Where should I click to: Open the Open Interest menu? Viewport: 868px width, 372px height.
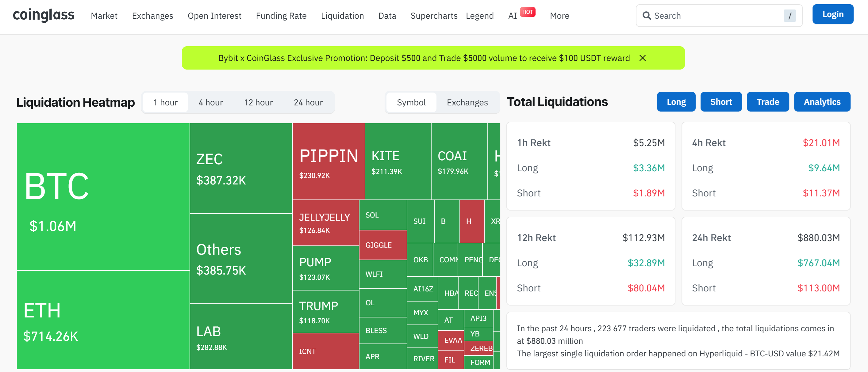214,16
